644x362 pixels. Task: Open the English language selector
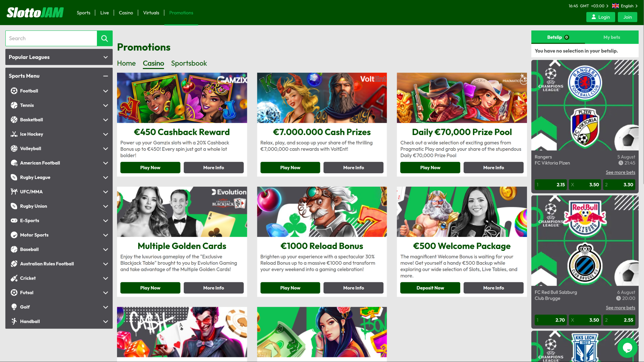[x=625, y=6]
